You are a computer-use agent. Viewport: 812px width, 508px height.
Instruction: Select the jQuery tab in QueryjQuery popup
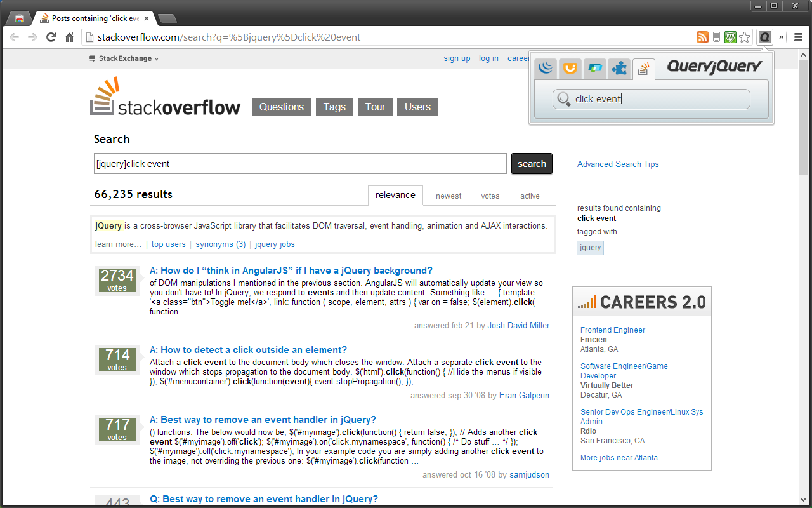[x=546, y=68]
